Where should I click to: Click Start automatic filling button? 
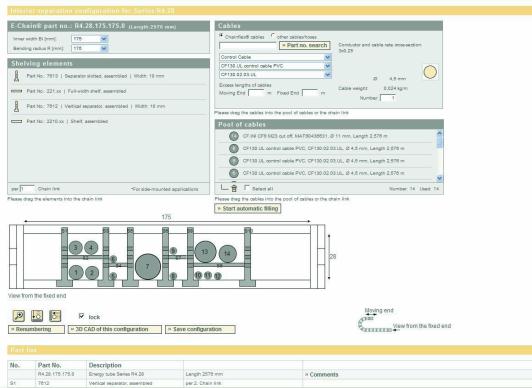pos(248,208)
